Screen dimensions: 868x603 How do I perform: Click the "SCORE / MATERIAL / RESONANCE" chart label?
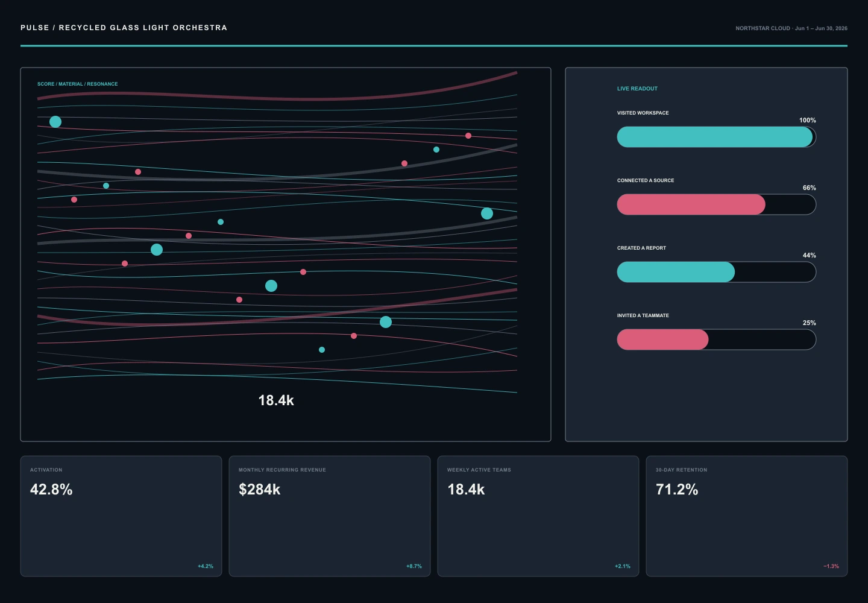pos(77,84)
